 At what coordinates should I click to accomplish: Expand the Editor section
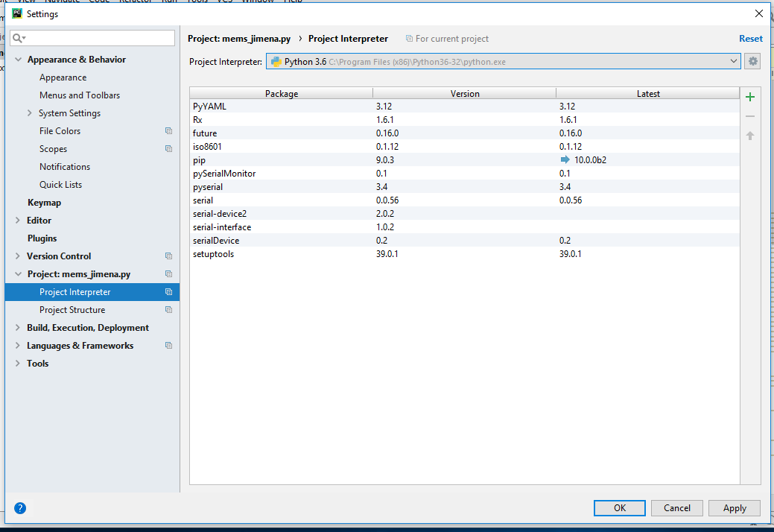pos(18,220)
